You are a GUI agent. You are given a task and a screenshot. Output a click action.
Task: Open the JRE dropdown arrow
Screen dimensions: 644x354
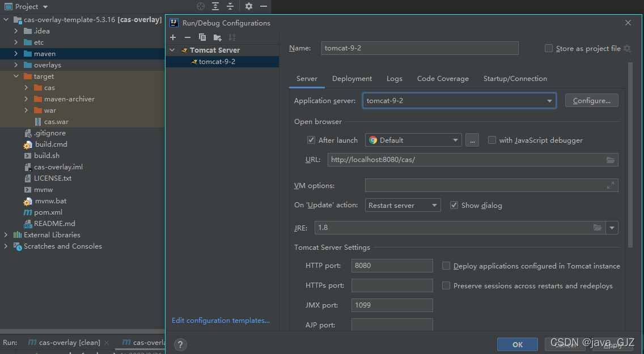(612, 228)
